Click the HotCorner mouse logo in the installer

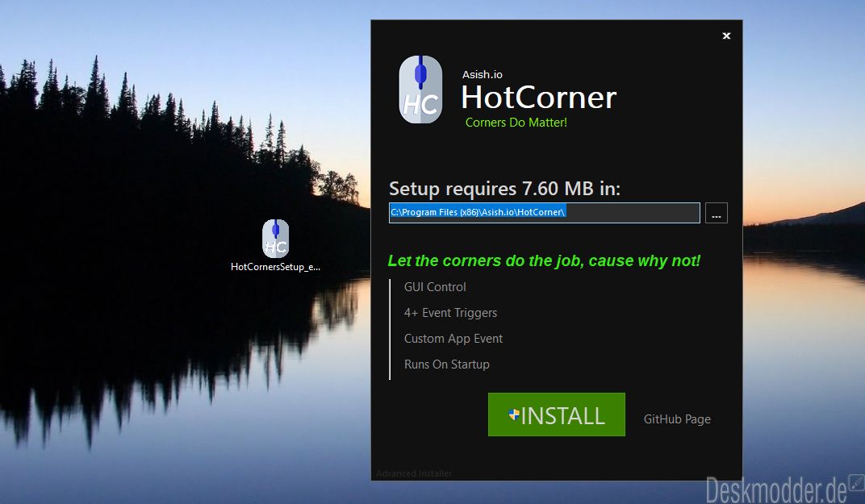point(420,90)
